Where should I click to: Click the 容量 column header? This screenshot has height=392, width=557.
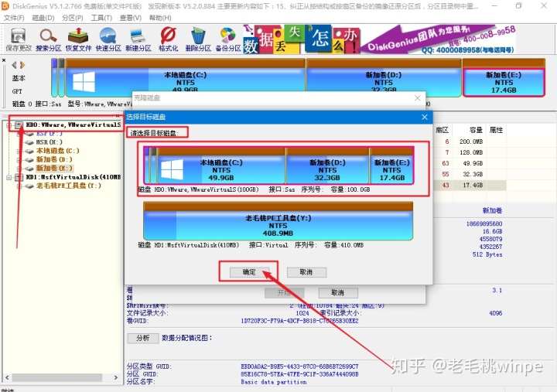(x=476, y=130)
